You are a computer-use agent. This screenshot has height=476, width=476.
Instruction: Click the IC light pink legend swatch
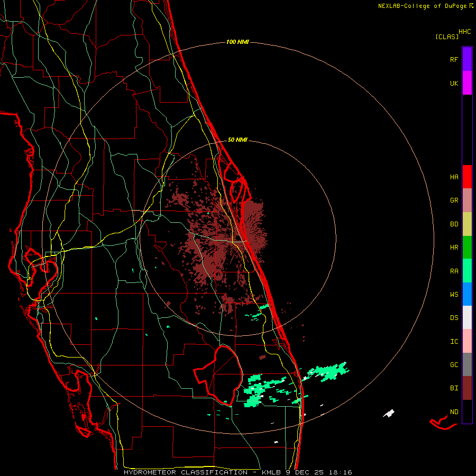(467, 341)
